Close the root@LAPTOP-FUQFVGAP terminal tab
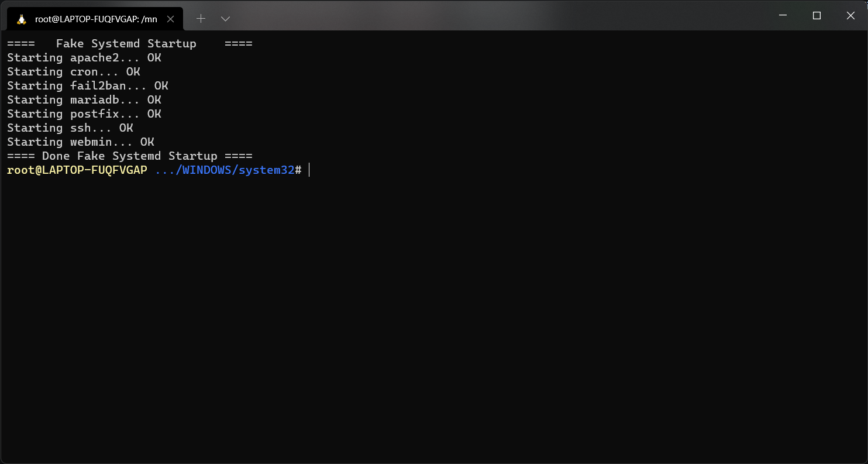The image size is (868, 464). click(170, 19)
